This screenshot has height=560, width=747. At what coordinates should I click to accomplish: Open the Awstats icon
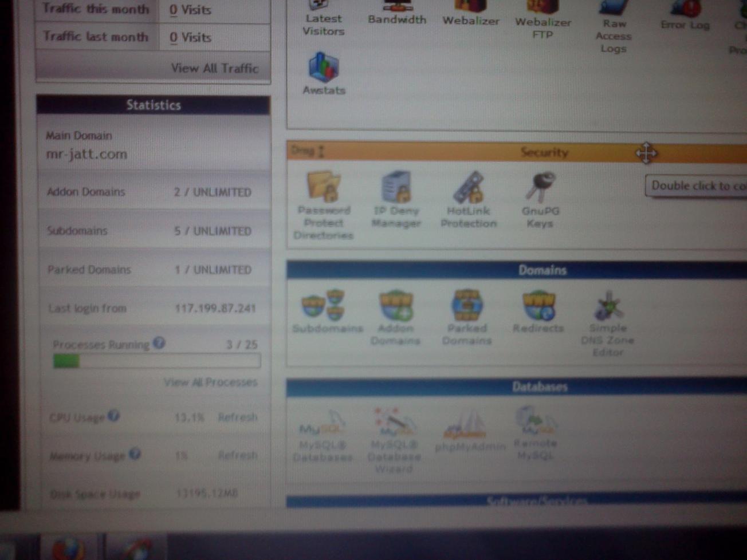(x=324, y=73)
